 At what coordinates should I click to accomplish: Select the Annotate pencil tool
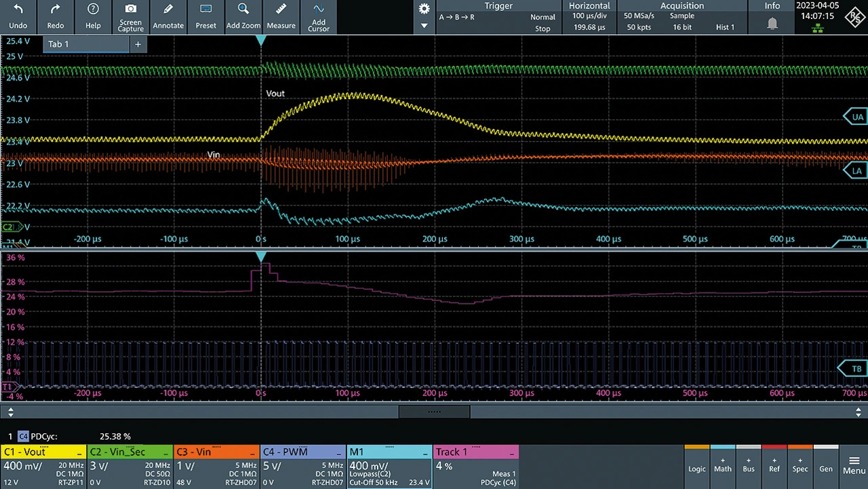tap(168, 9)
